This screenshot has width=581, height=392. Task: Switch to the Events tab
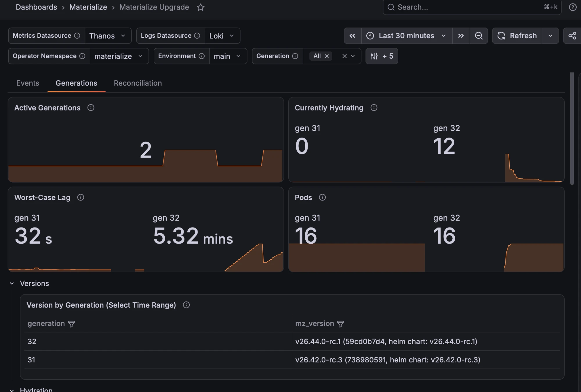[28, 83]
